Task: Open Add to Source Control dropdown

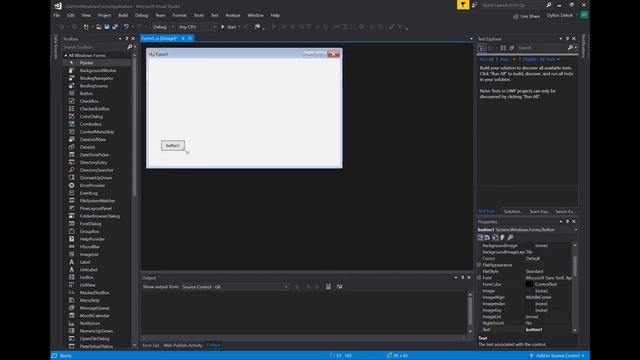Action: click(x=558, y=356)
